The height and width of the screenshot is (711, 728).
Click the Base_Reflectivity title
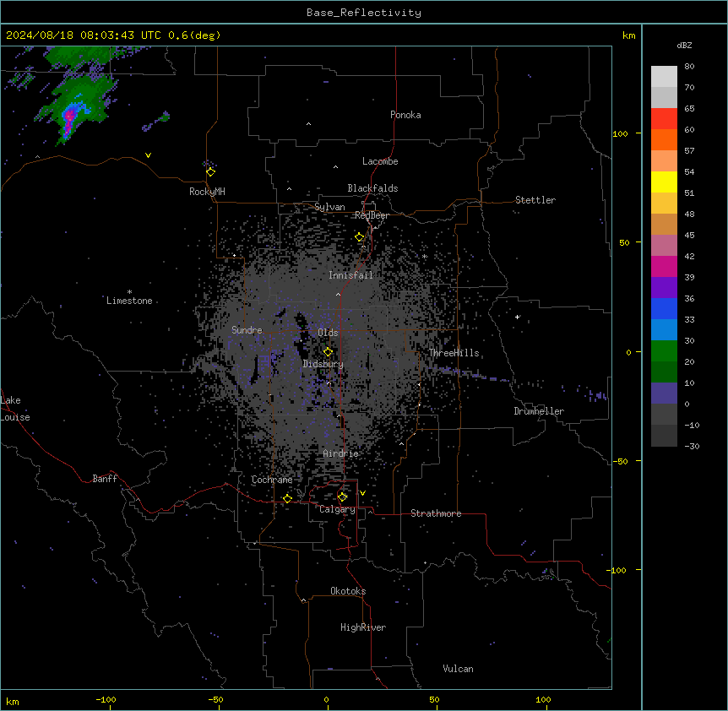click(x=363, y=13)
